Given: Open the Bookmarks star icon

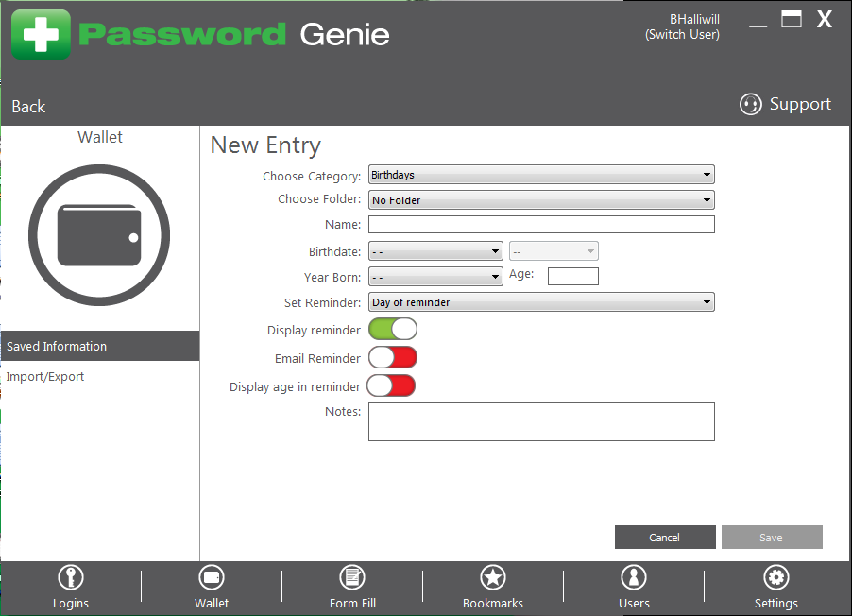Looking at the screenshot, I should (493, 577).
